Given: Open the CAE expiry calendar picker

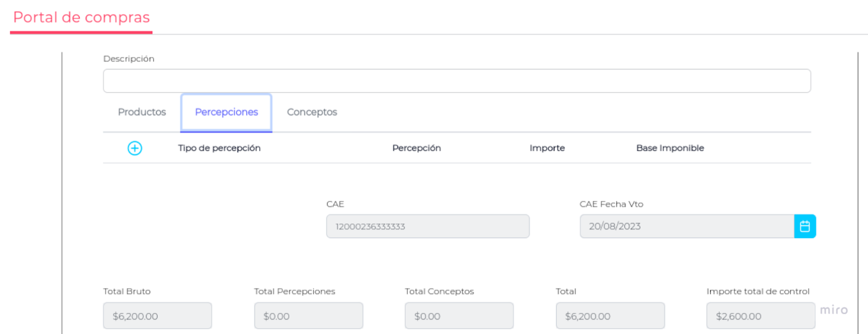Looking at the screenshot, I should click(x=805, y=226).
